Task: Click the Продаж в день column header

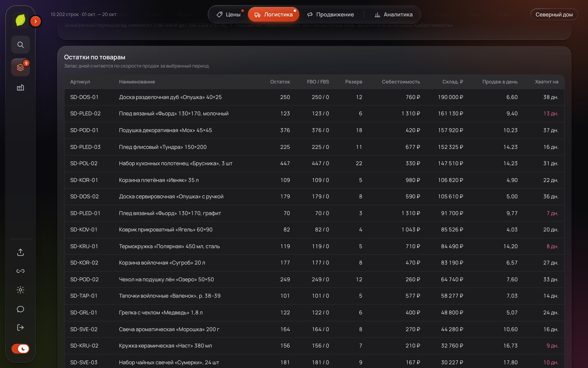Action: (500, 82)
